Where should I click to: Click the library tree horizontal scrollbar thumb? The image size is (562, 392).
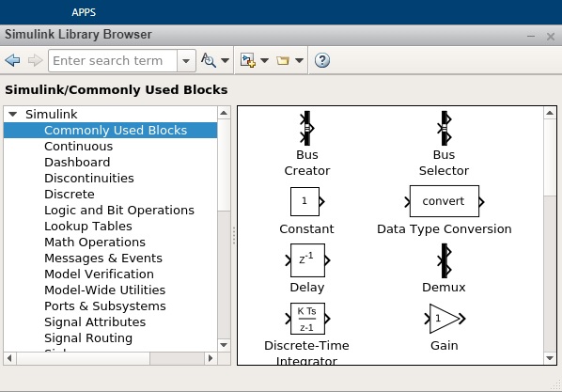[x=83, y=358]
